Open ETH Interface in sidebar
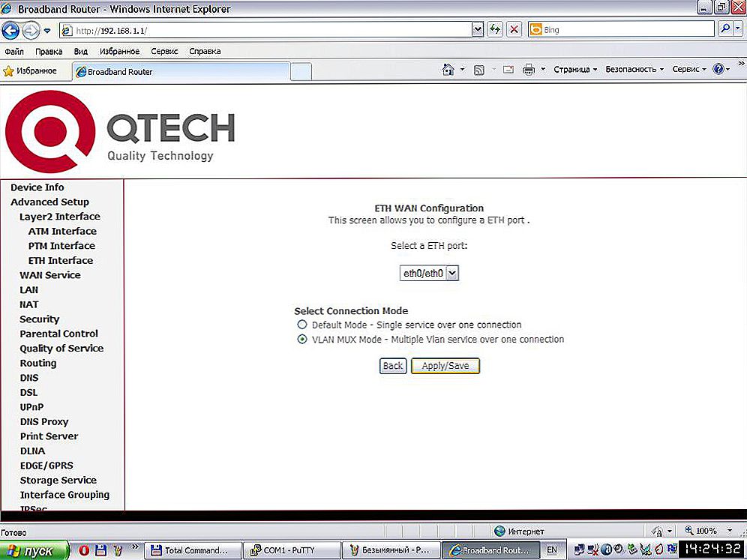The width and height of the screenshot is (747, 560). click(61, 260)
